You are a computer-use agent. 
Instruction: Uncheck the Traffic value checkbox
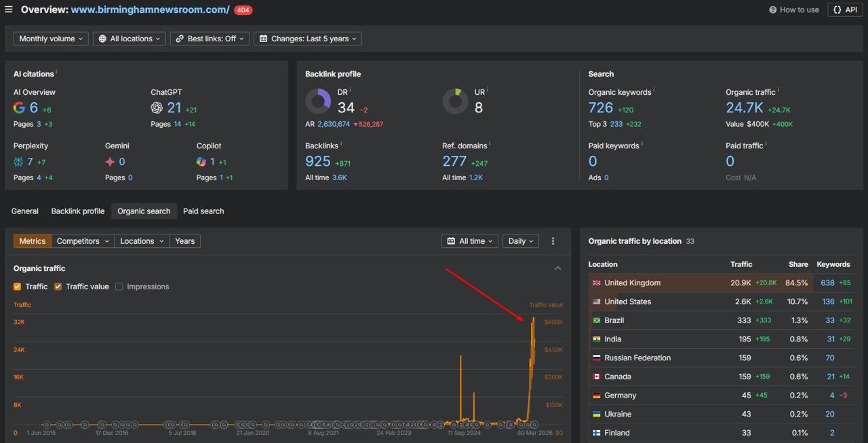[x=58, y=287]
